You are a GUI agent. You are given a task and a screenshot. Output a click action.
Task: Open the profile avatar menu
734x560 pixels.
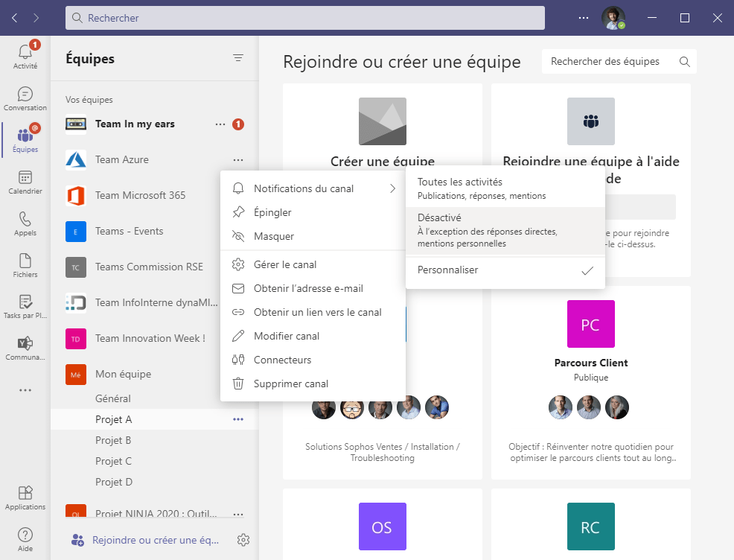613,18
